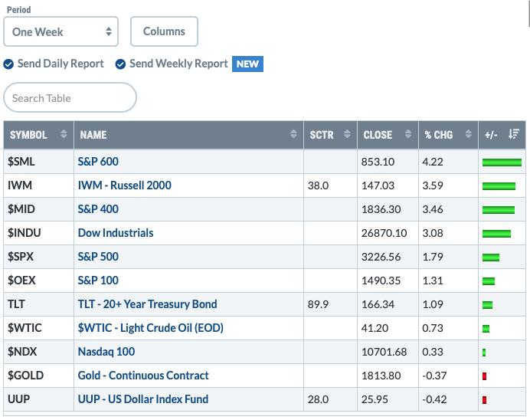Open the S&P 400 link
530x420 pixels.
[98, 209]
